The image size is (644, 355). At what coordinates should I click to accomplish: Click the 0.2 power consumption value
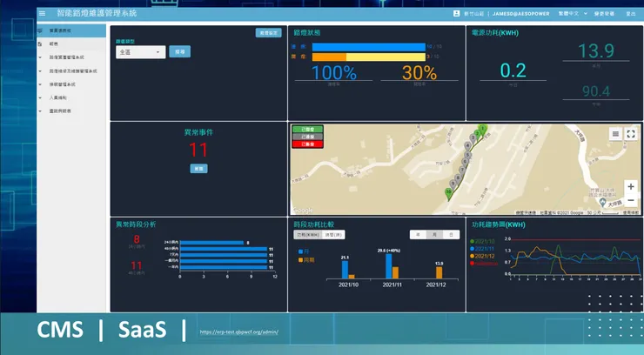point(513,70)
